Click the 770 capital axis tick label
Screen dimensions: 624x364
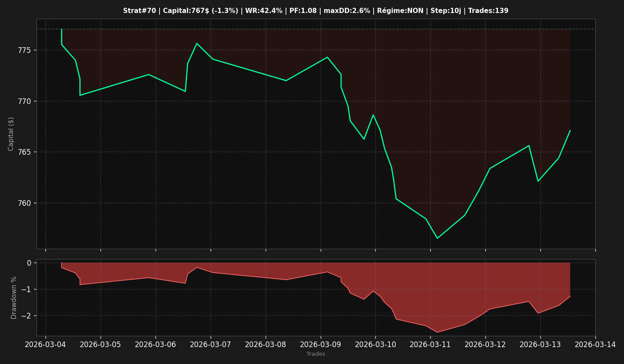coord(24,101)
